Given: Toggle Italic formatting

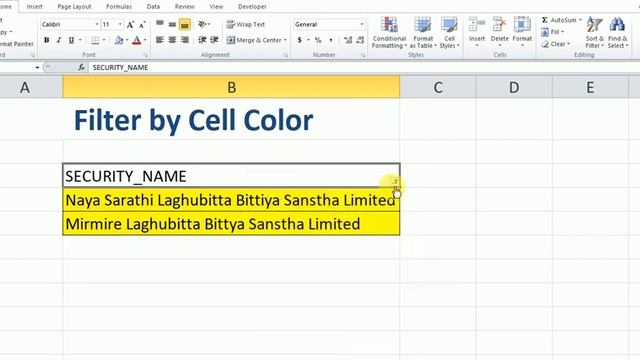Looking at the screenshot, I should click(59, 40).
